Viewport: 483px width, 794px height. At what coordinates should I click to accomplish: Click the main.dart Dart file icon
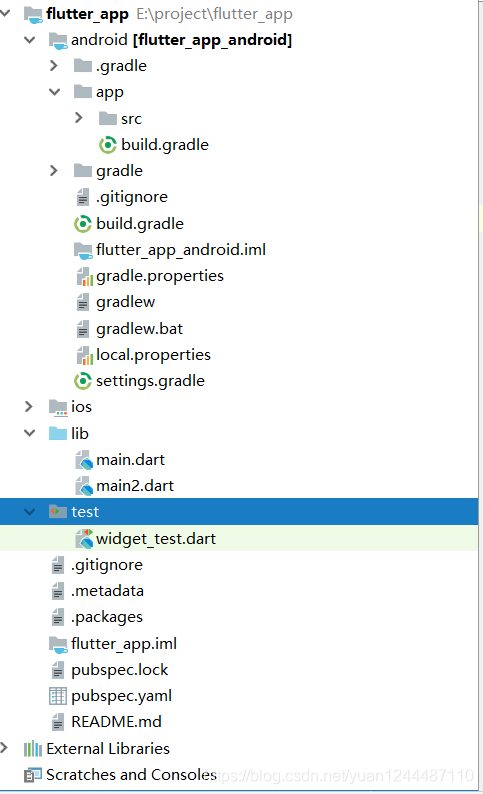[x=84, y=460]
